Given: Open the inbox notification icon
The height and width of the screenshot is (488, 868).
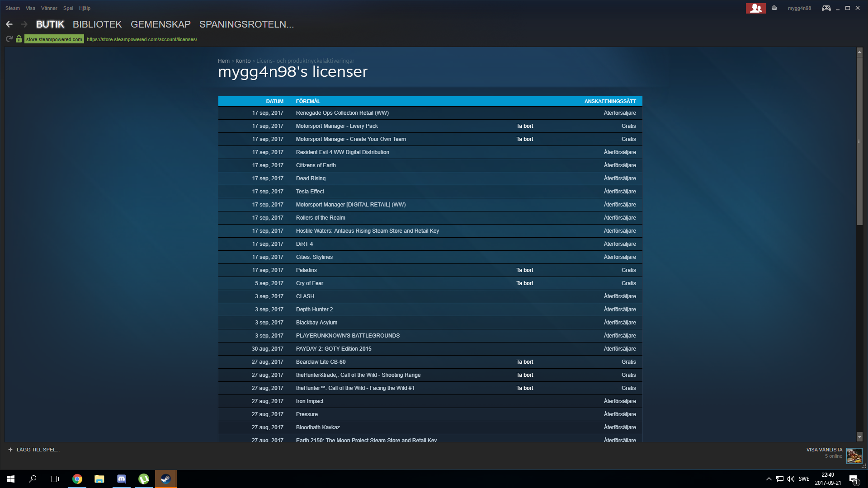Looking at the screenshot, I should [774, 8].
